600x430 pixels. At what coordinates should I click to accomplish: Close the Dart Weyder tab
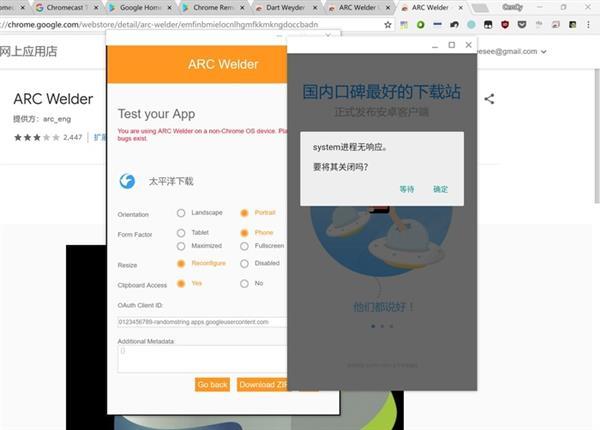(315, 8)
